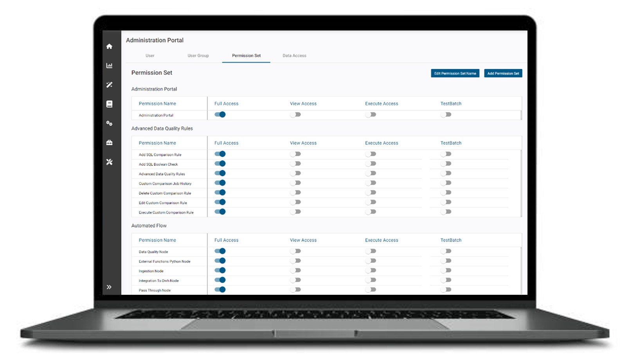Click 'Pass Through Node' row label
The width and height of the screenshot is (630, 364).
(155, 290)
